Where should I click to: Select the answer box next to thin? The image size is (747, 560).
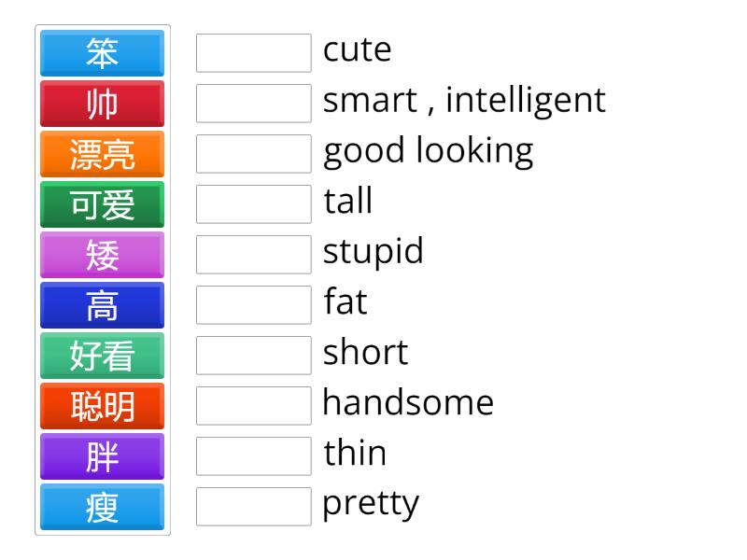253,456
